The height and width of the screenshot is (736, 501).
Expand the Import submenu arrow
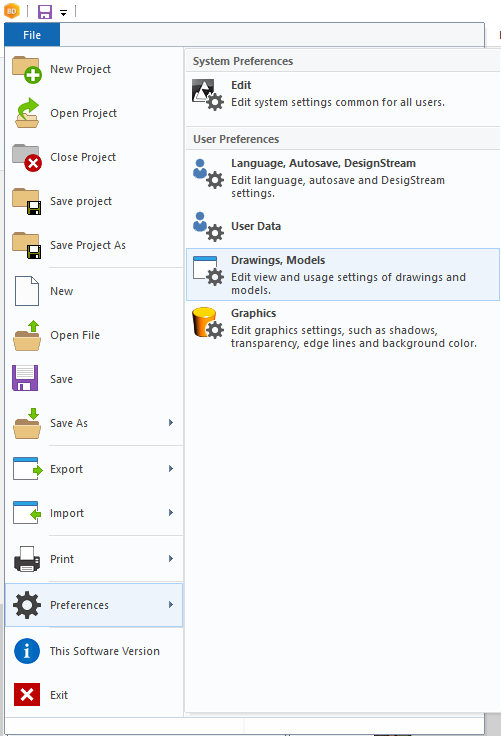[x=171, y=513]
